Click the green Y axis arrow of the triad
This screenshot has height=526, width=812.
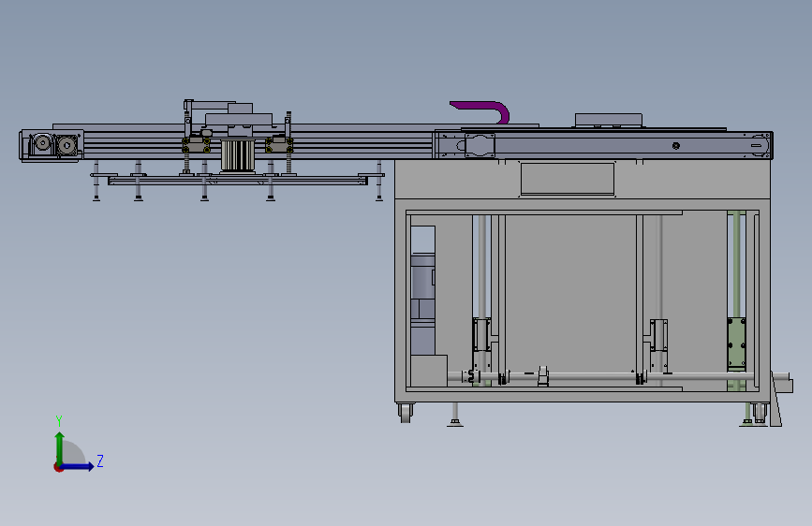(60, 447)
